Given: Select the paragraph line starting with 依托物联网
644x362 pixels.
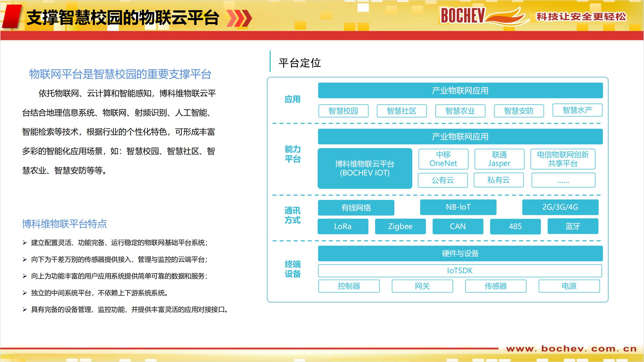Looking at the screenshot, I should pyautogui.click(x=127, y=93).
